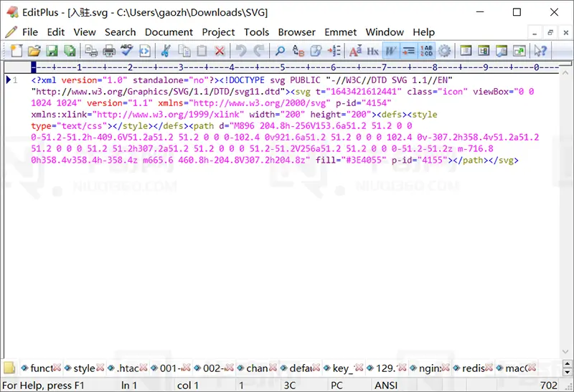
Task: Click the vertical scrollbar down arrow
Action: click(565, 351)
